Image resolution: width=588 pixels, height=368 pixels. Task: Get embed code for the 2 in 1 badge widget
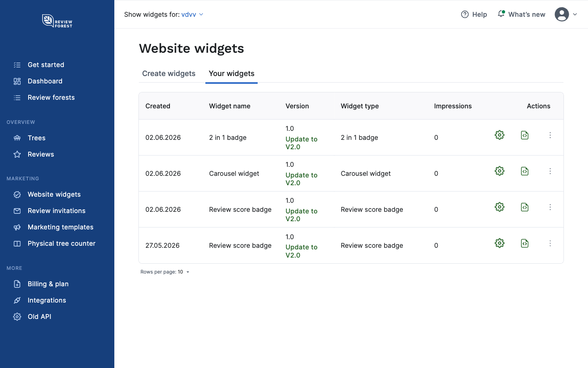pos(525,135)
